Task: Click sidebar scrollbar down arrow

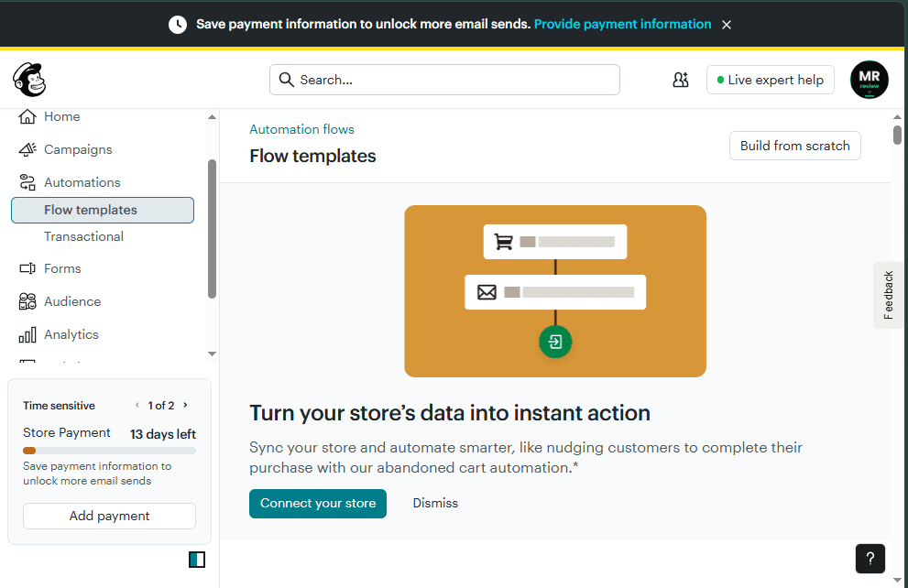Action: tap(212, 354)
